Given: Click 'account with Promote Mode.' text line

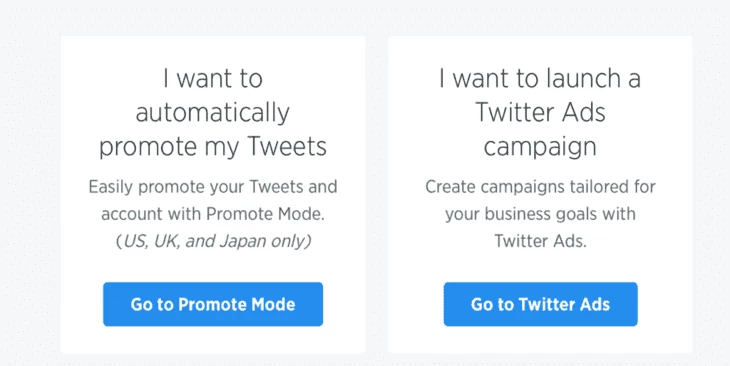Looking at the screenshot, I should (213, 214).
